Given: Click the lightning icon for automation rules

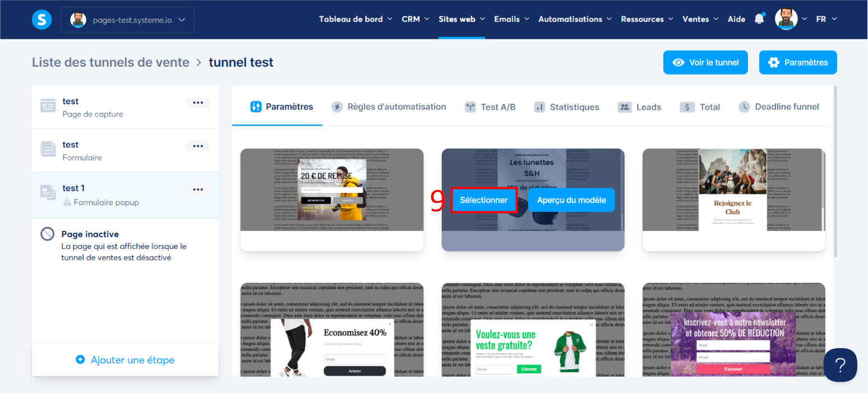Looking at the screenshot, I should pyautogui.click(x=337, y=107).
